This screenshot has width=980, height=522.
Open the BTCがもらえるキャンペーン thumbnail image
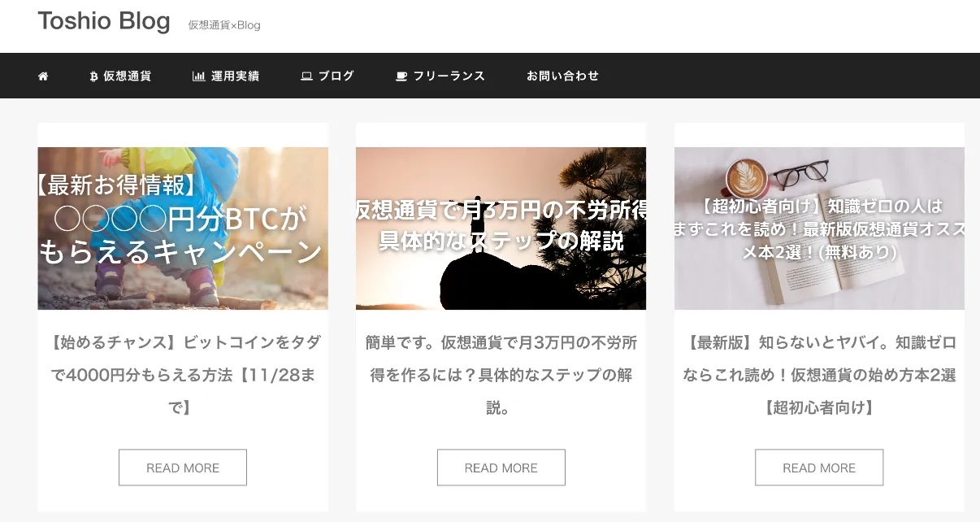(183, 228)
